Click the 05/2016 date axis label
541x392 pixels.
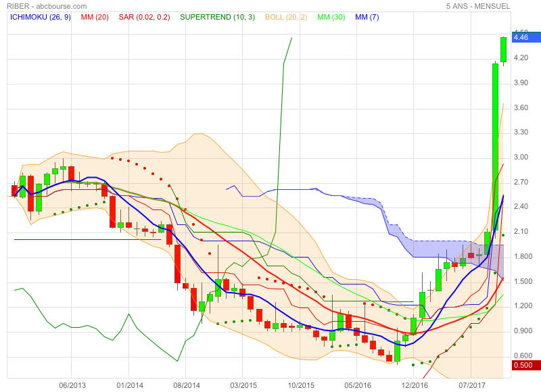tap(358, 385)
